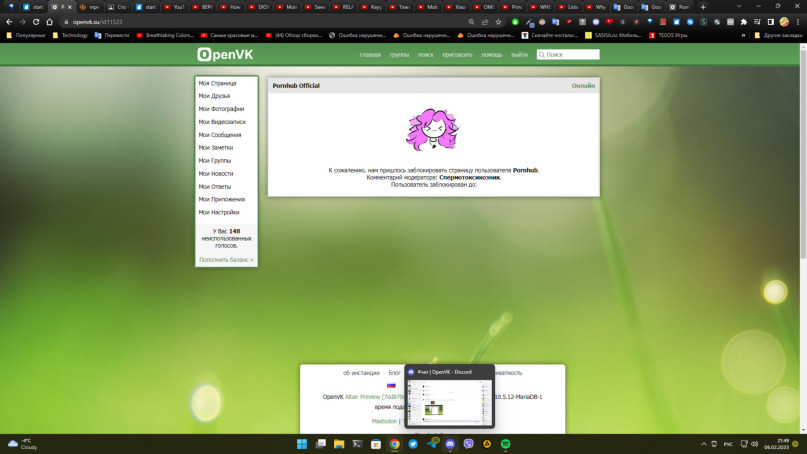Toggle the browser side panel icon
Image resolution: width=807 pixels, height=454 pixels.
click(x=770, y=22)
